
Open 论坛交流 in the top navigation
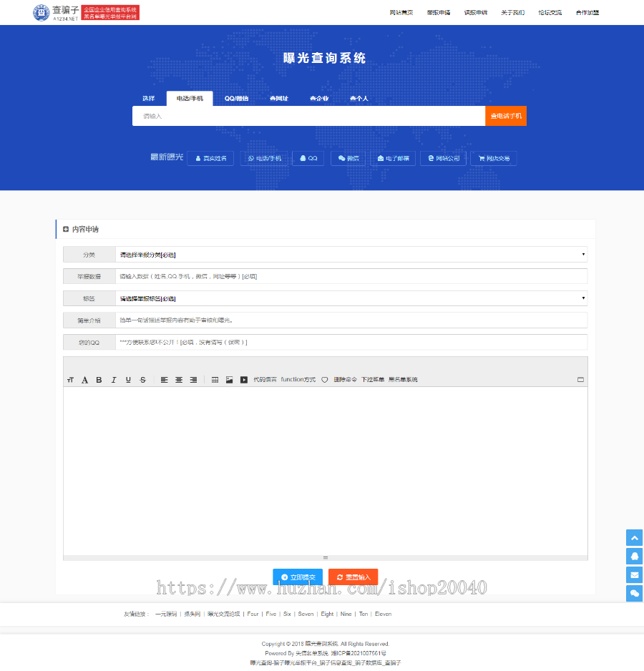550,12
